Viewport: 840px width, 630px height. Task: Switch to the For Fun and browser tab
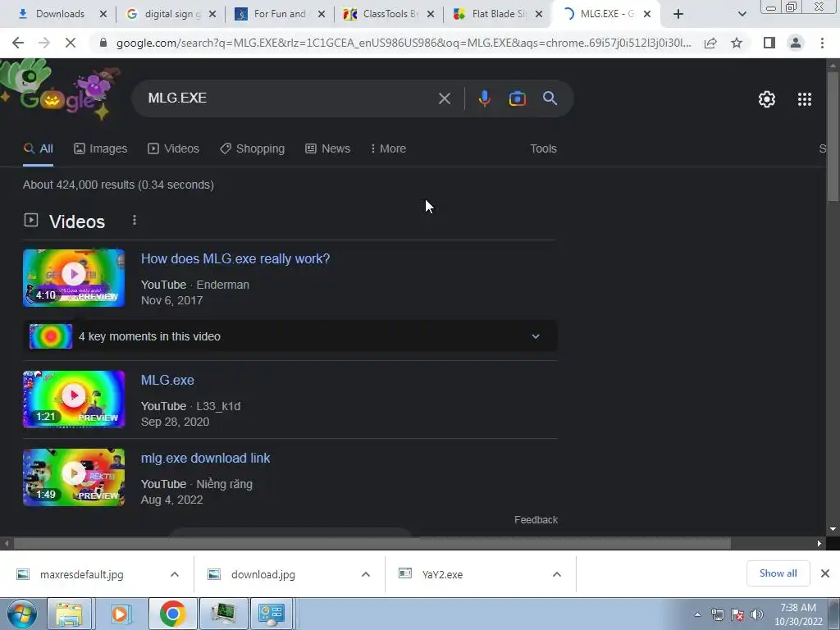click(x=280, y=14)
